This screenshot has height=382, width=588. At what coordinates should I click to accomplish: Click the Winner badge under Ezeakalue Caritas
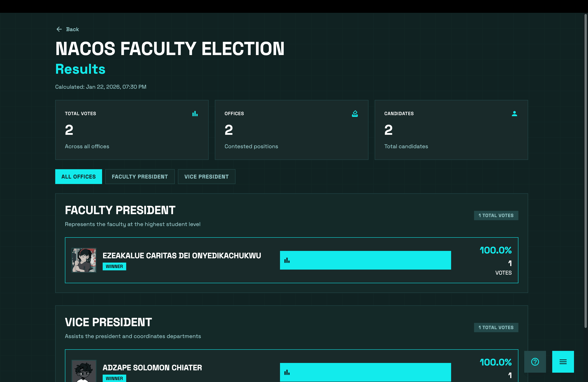114,266
